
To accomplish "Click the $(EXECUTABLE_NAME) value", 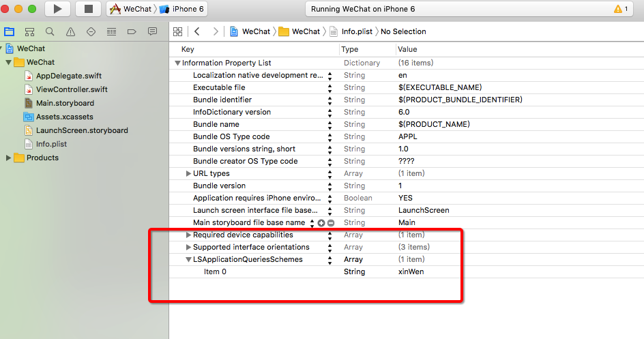I will click(x=440, y=87).
